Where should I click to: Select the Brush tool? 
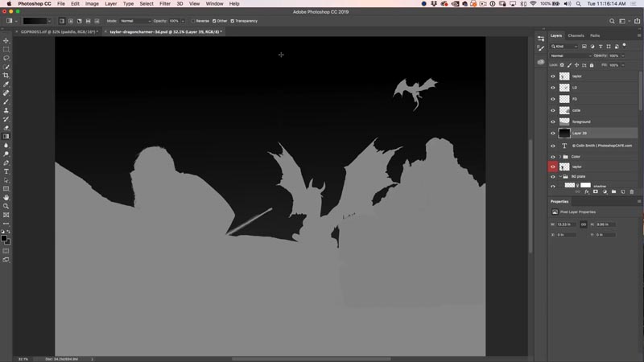click(x=6, y=102)
